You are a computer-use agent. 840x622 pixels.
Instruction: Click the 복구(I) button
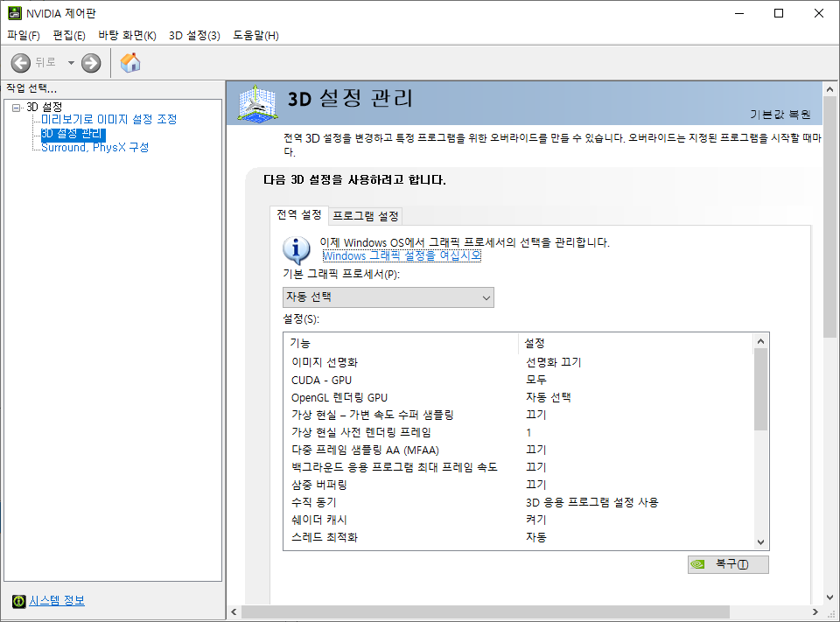(728, 564)
